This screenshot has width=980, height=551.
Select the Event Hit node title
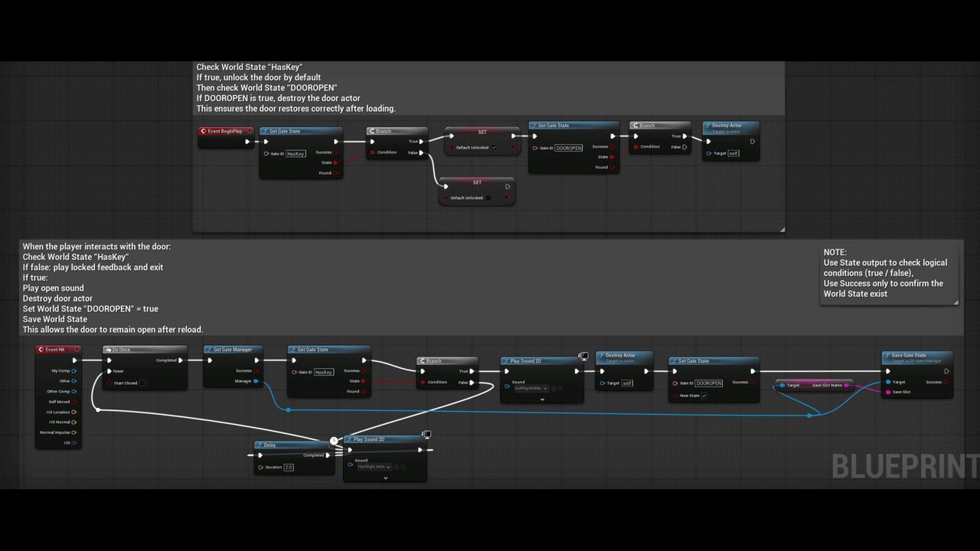pos(55,350)
